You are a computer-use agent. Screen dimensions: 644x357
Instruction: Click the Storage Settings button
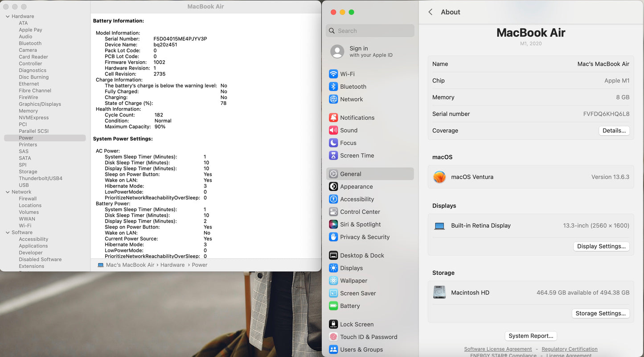600,313
